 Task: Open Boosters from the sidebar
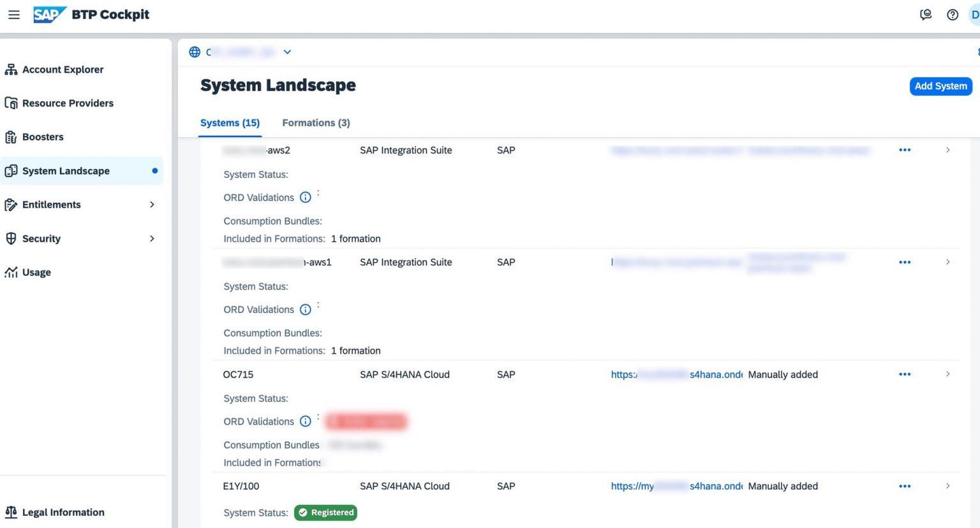pos(42,136)
